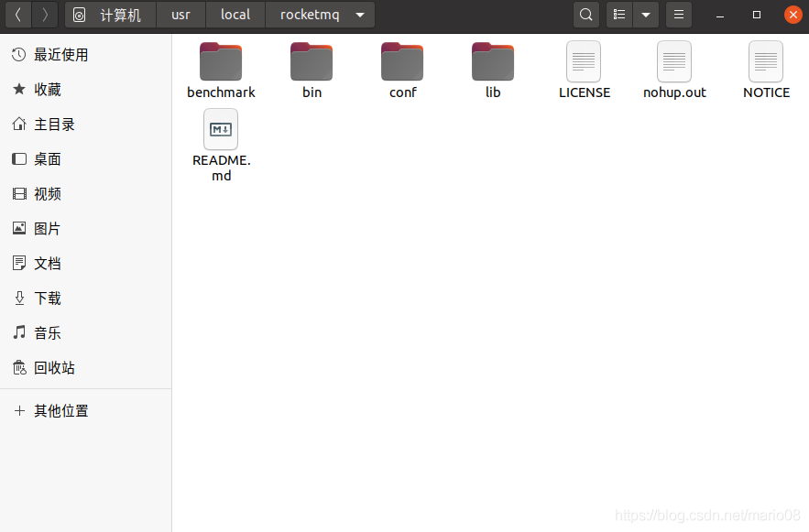Navigate to local in path bar
This screenshot has height=532, width=809.
235,15
